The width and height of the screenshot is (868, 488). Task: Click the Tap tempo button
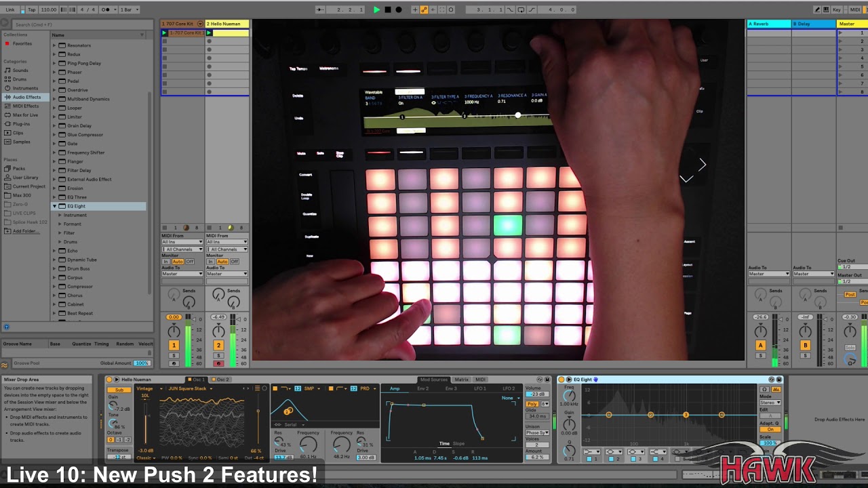[32, 9]
